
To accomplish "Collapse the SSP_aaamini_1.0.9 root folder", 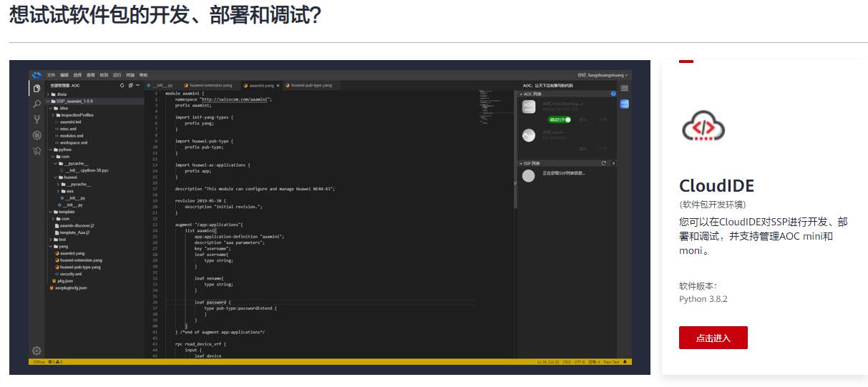I will click(49, 101).
